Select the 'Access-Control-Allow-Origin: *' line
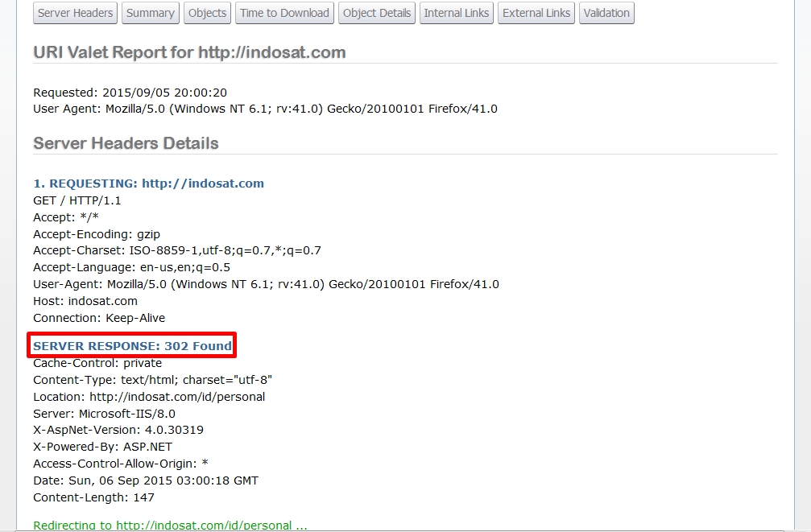 [x=121, y=464]
